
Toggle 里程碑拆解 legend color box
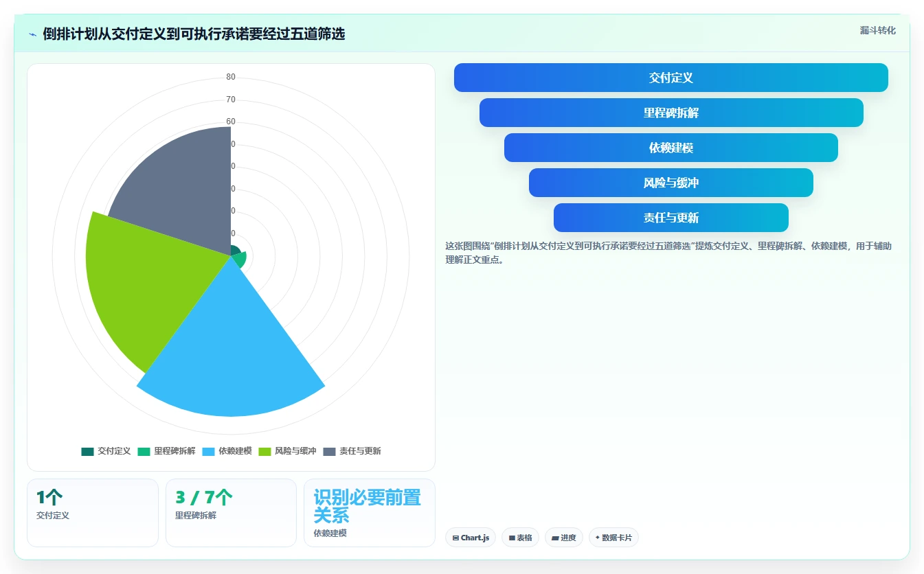(144, 451)
